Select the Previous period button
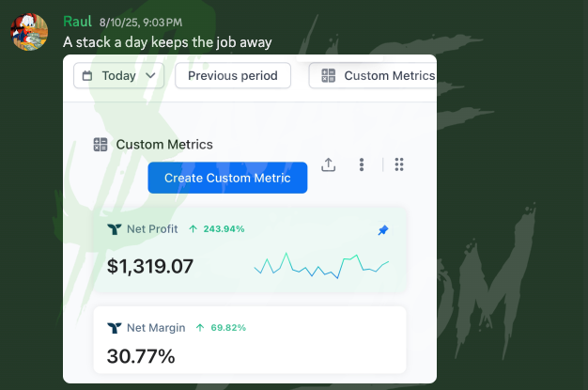 pos(232,76)
